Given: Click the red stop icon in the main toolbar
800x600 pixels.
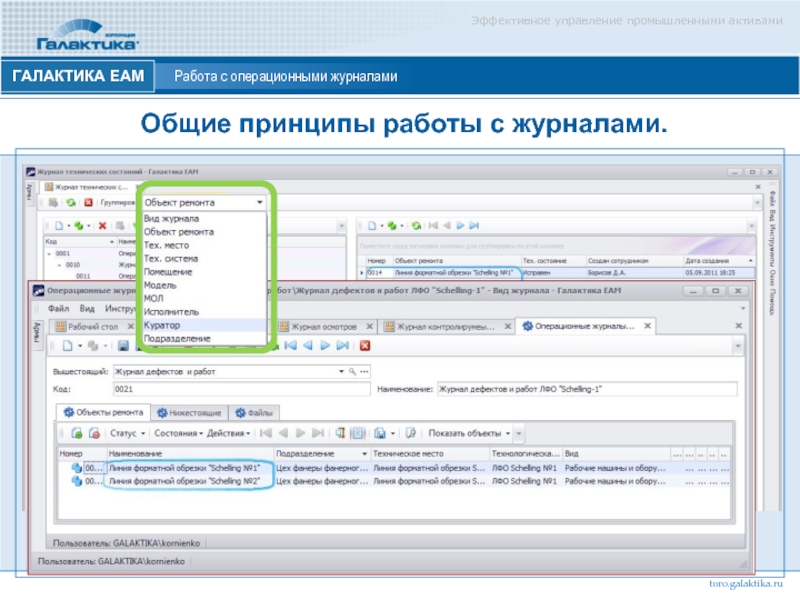Looking at the screenshot, I should coord(365,346).
